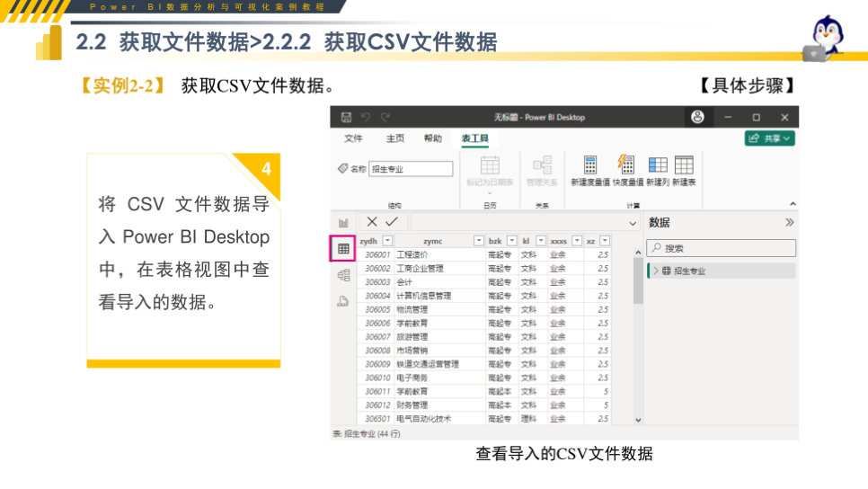Click the 名称 table name input field

point(411,169)
